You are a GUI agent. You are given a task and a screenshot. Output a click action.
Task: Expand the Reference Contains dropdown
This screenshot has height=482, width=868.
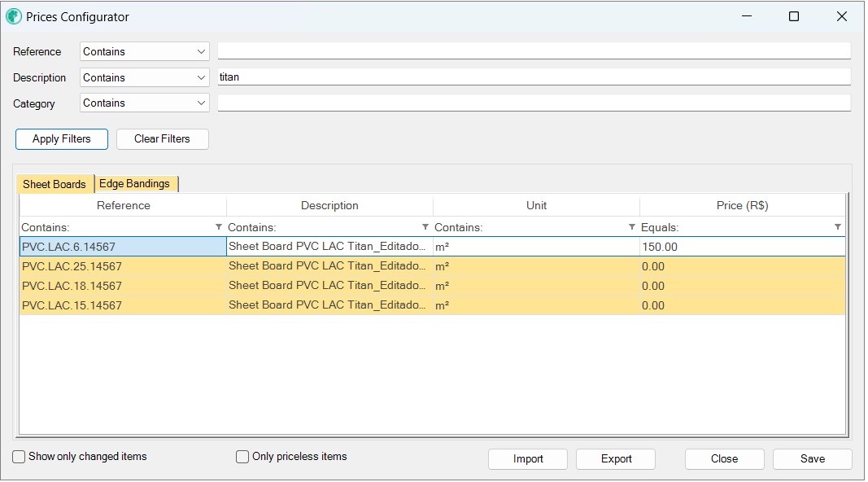tap(145, 51)
